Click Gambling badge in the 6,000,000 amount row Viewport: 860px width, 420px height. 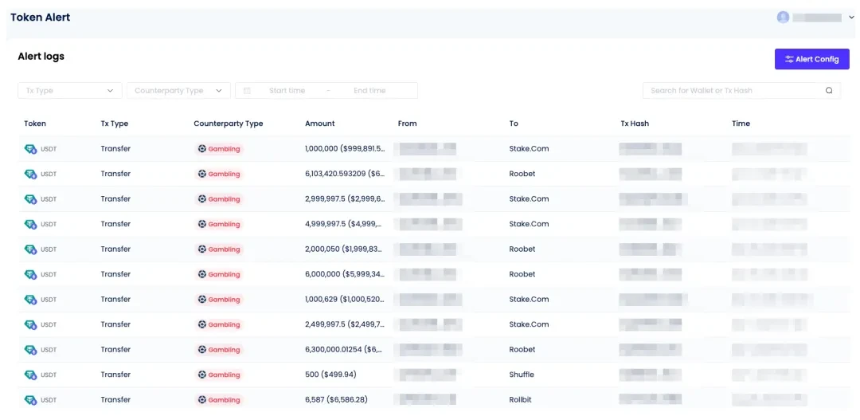[x=219, y=274]
